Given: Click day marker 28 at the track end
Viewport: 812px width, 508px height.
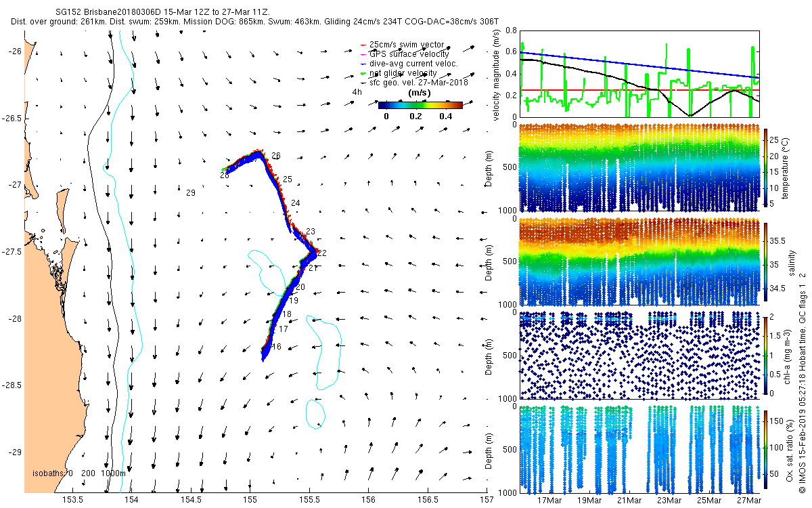Looking at the screenshot, I should (224, 175).
